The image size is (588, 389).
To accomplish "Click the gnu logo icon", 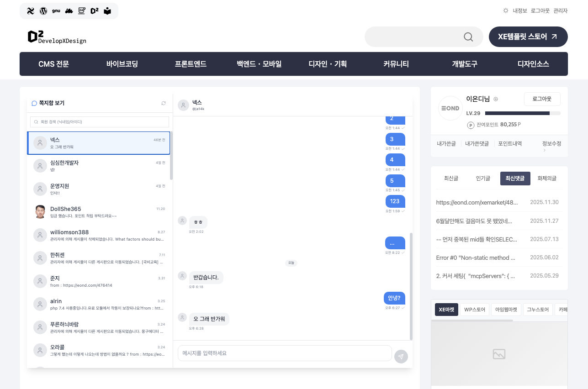I will 56,11.
